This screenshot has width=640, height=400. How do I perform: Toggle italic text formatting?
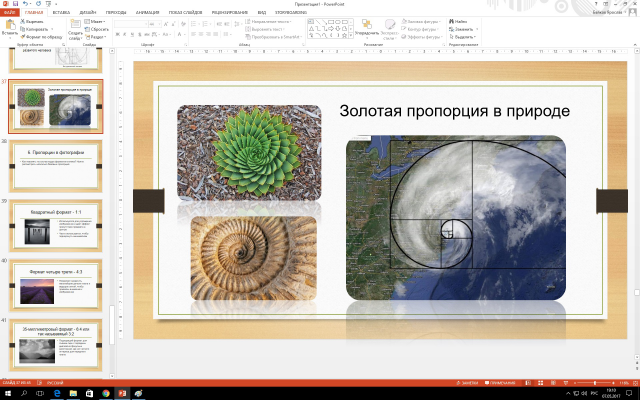pos(124,35)
